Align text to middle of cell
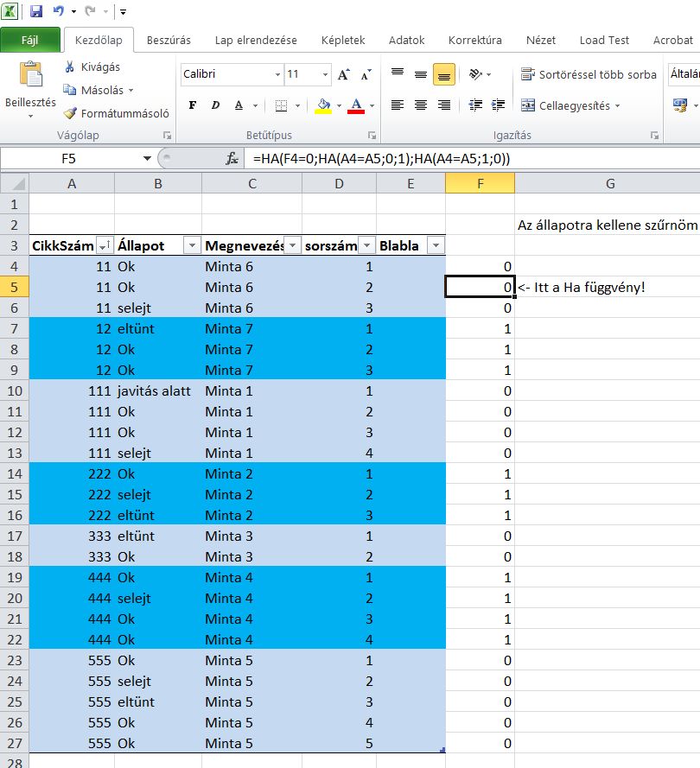 421,74
